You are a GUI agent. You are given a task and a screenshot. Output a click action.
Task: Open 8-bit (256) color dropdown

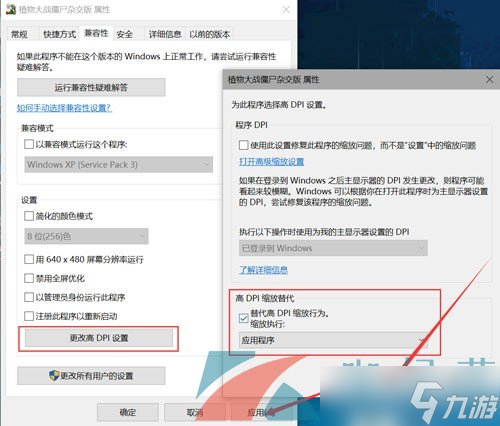[86, 236]
